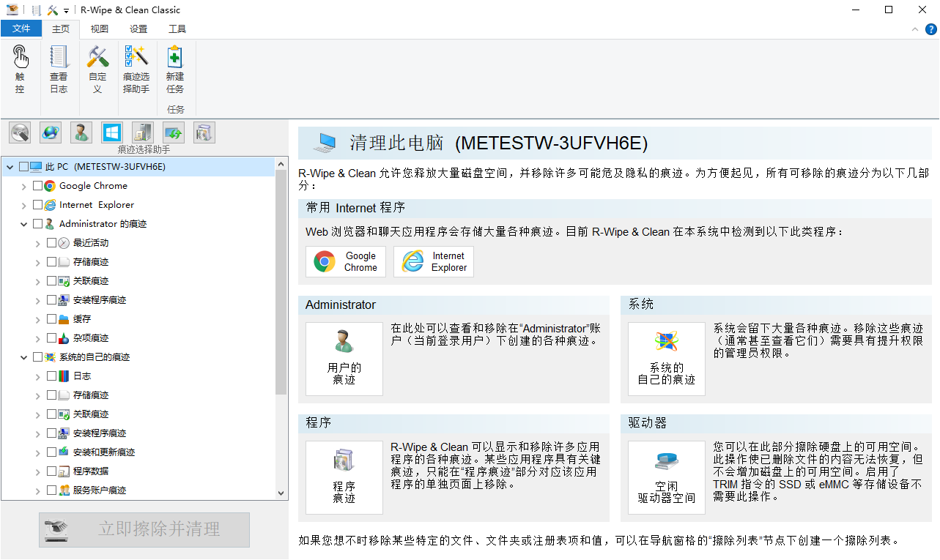
Task: Open the 文件 menu tab
Action: [22, 29]
